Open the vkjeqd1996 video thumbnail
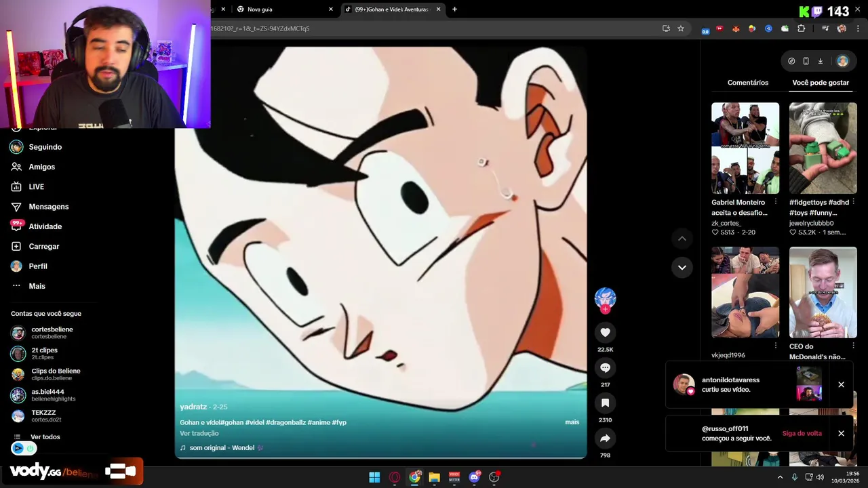The image size is (868, 488). click(x=745, y=292)
